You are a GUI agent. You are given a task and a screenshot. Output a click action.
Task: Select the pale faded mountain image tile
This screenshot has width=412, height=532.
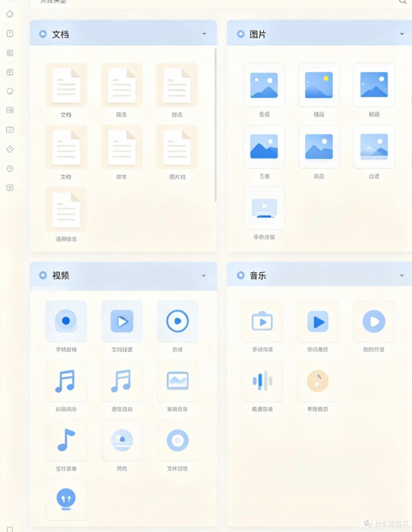coord(374,147)
